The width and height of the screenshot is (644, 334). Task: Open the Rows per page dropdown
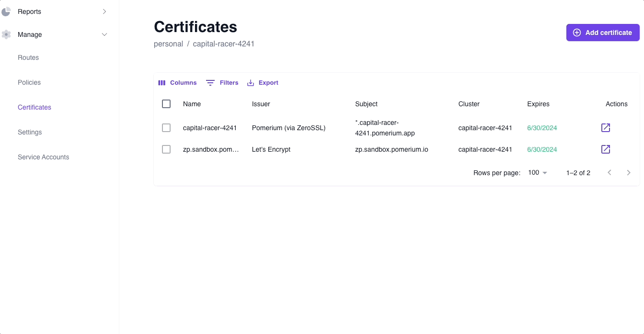point(537,172)
